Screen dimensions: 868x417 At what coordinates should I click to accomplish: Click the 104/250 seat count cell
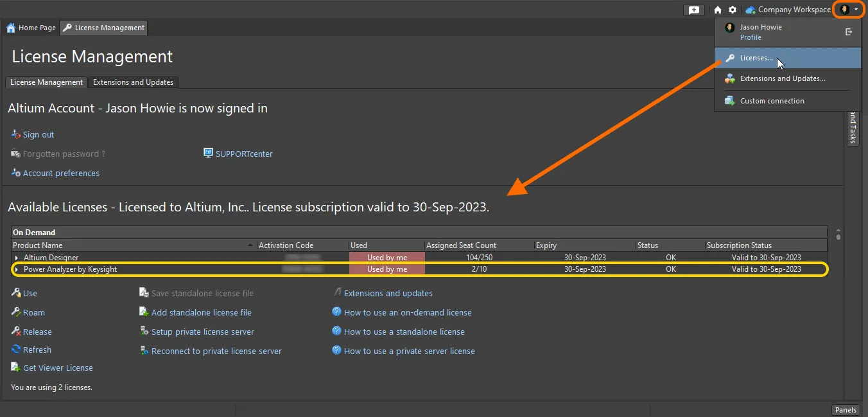coord(479,258)
